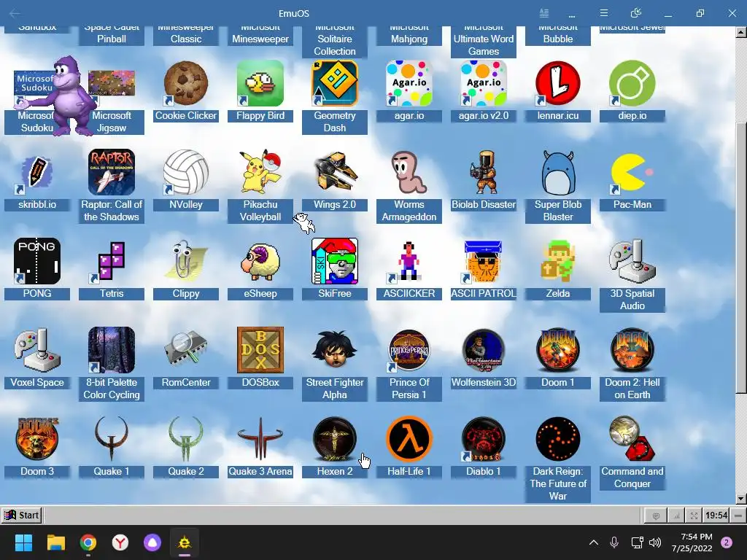The width and height of the screenshot is (747, 560).
Task: Open the Doom 1 icon
Action: point(557,351)
